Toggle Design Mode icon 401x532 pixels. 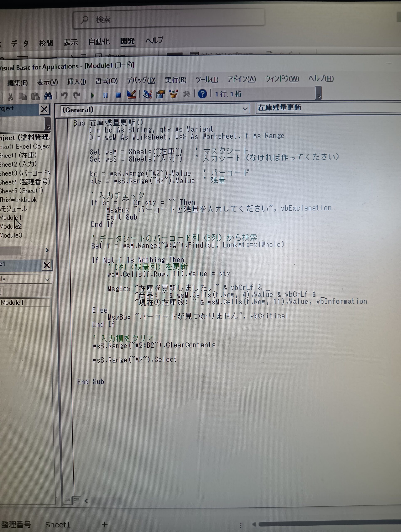(x=131, y=95)
